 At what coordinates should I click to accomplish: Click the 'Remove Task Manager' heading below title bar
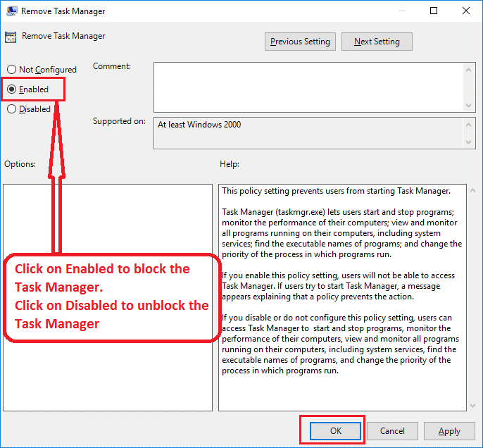click(x=63, y=36)
